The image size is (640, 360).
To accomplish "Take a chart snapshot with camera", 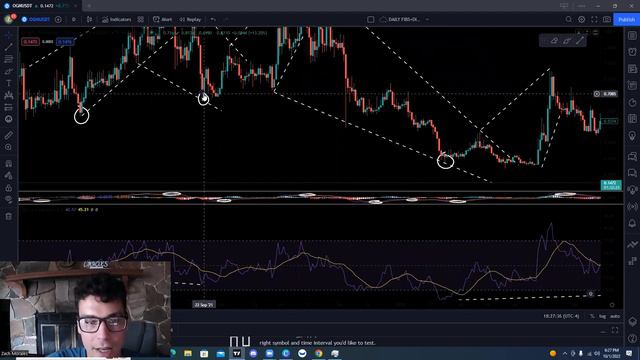I will click(x=607, y=19).
